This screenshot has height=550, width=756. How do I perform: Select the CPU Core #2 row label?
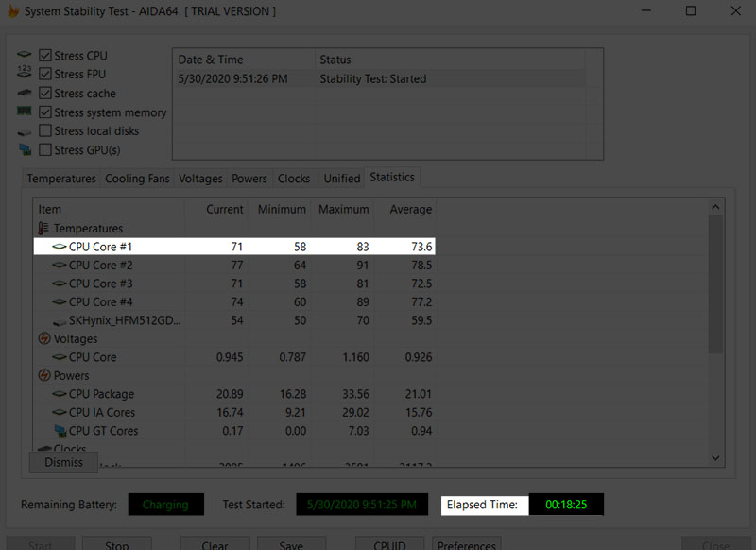pyautogui.click(x=100, y=265)
